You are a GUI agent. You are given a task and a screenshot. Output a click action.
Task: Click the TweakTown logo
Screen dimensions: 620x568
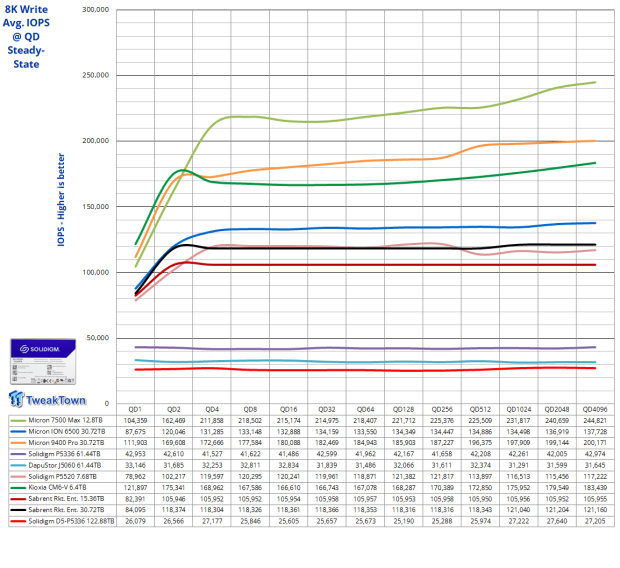pos(47,399)
